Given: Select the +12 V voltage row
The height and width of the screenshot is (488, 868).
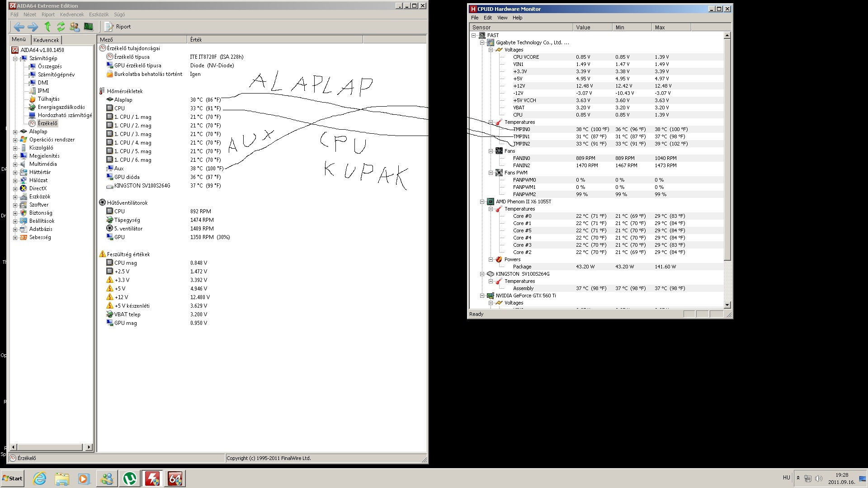Looking at the screenshot, I should pyautogui.click(x=158, y=297).
